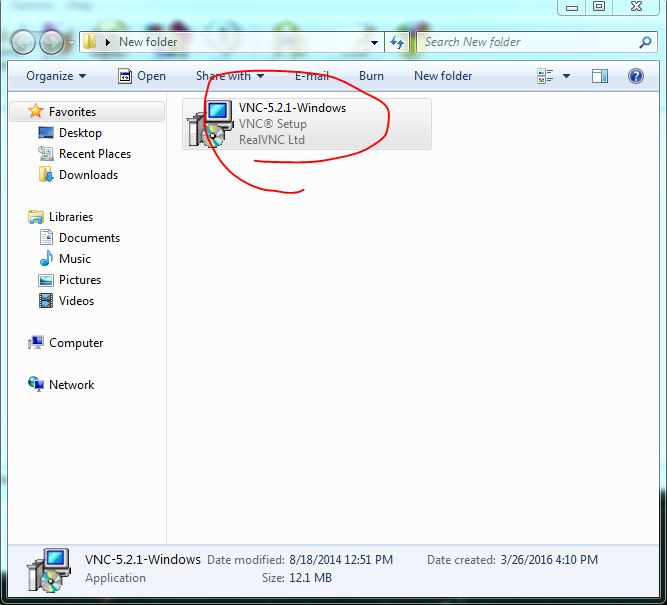
Task: Expand the breadcrumb arrow before New folder
Action: point(108,42)
